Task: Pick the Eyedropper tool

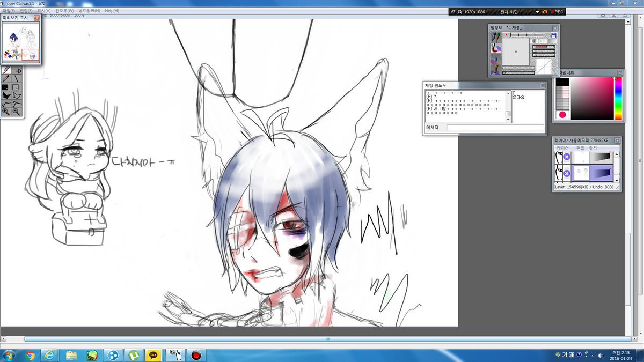Action: [6, 78]
